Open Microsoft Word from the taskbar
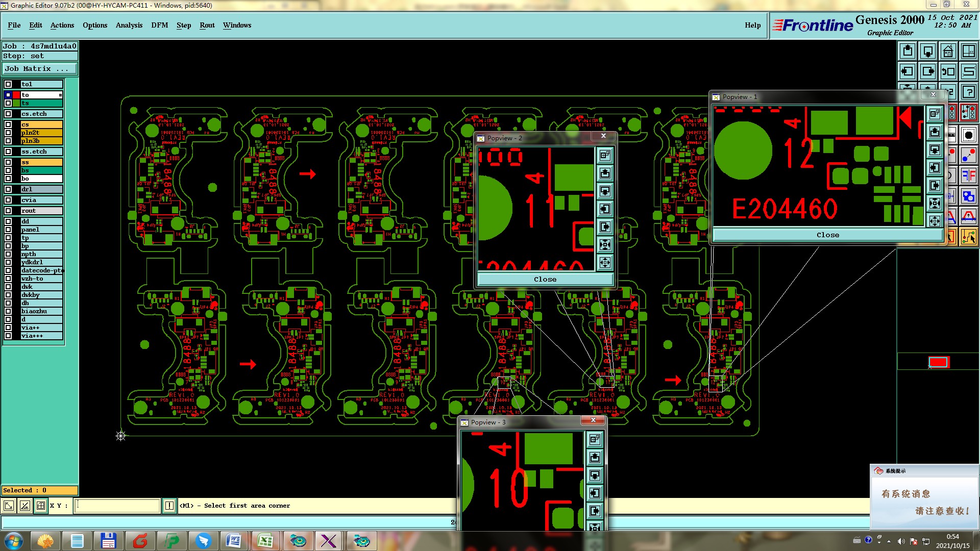This screenshot has height=551, width=980. point(234,540)
